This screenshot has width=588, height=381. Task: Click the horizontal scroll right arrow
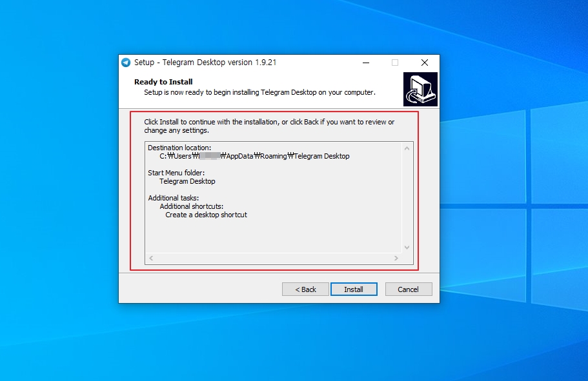(396, 258)
